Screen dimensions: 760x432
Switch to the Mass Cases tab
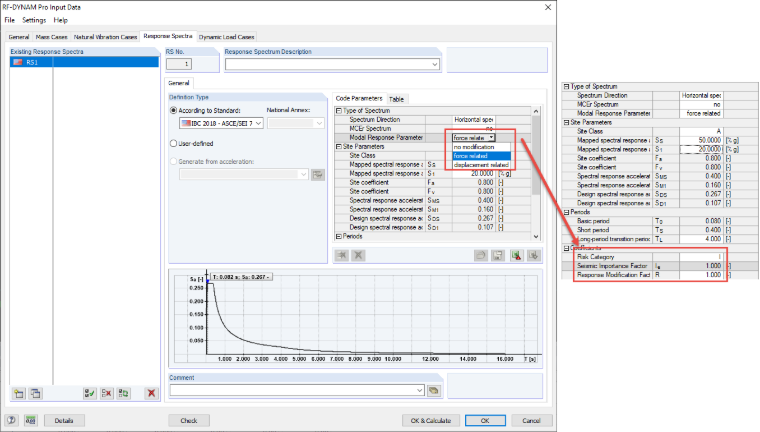pos(51,37)
